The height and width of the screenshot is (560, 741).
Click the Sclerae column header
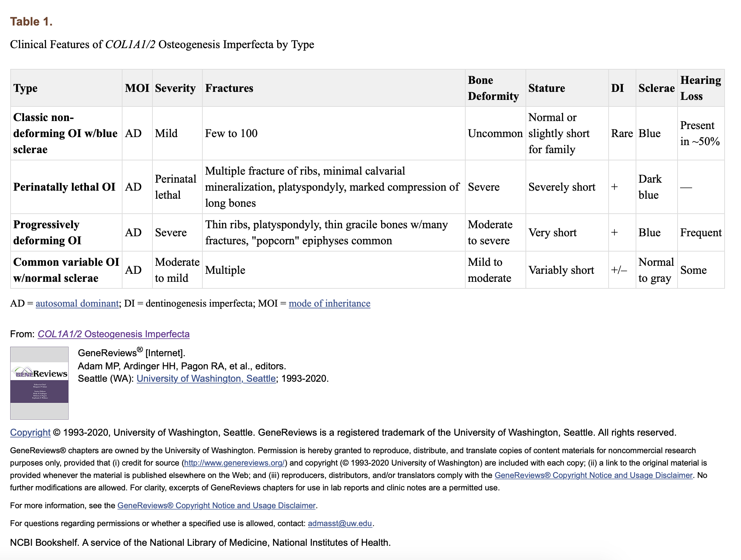tap(656, 88)
